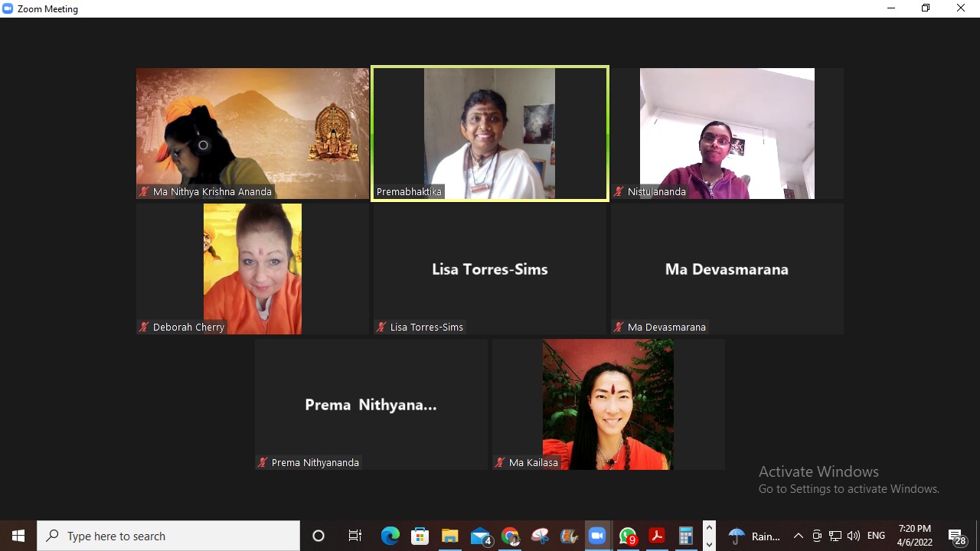Open Adobe Acrobat Reader in taskbar
The height and width of the screenshot is (551, 980).
[x=656, y=536]
